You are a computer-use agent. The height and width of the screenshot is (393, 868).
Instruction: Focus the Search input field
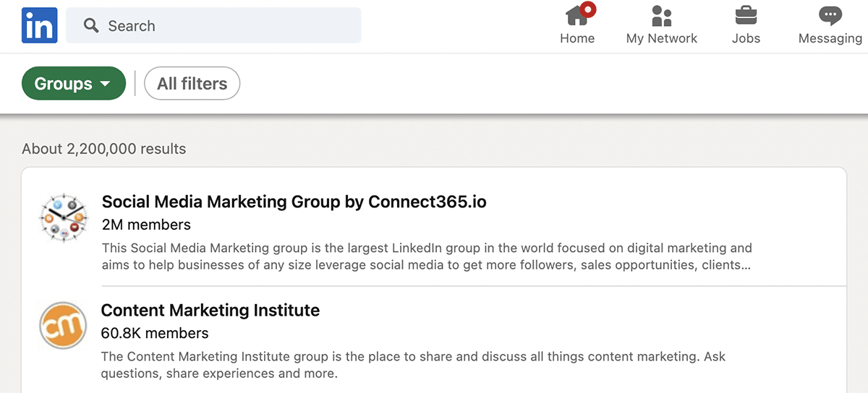tap(231, 26)
